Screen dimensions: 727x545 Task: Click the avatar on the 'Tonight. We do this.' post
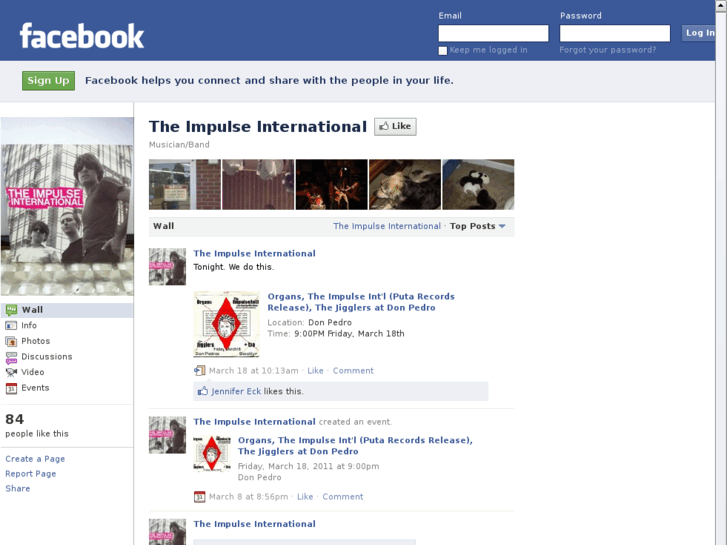pos(167,267)
